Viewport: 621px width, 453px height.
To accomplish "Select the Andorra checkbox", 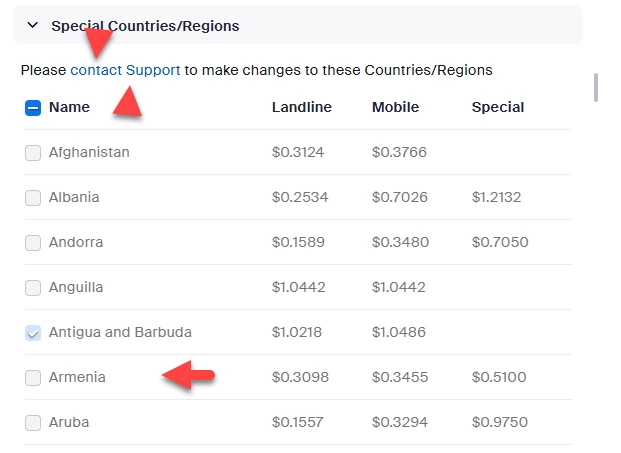I will (33, 243).
